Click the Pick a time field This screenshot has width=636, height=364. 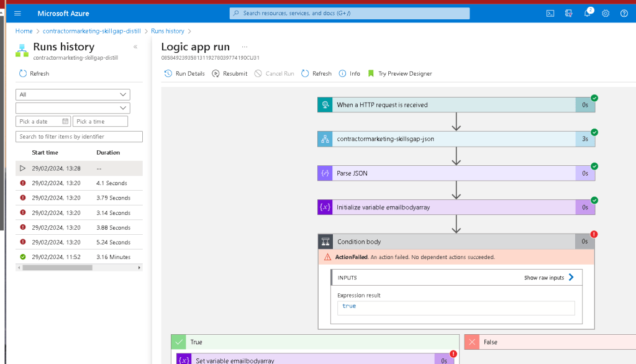tap(100, 121)
